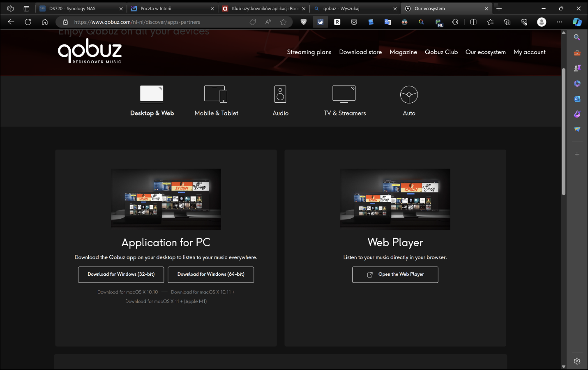The image size is (588, 370).
Task: Open sidebar settings gear
Action: point(577,361)
